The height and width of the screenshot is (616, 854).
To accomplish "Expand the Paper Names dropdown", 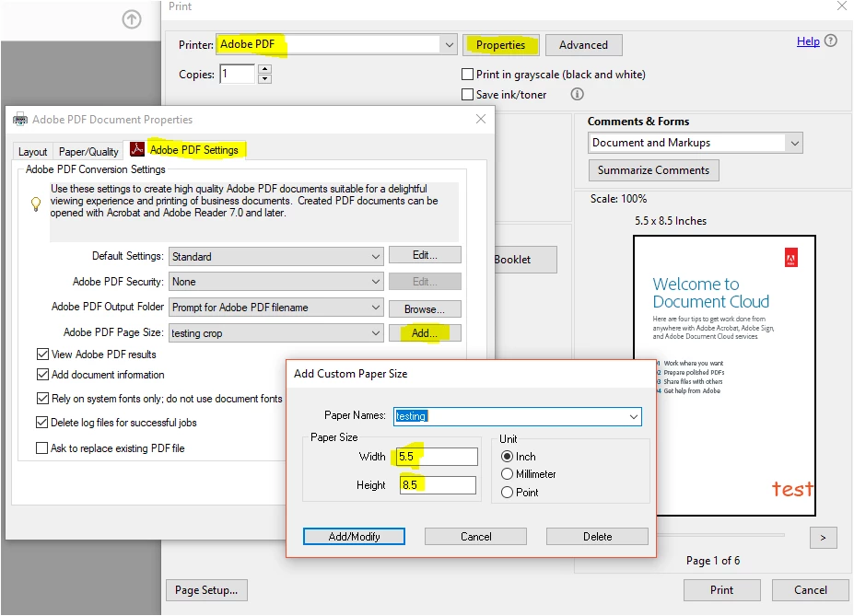I will pos(634,417).
